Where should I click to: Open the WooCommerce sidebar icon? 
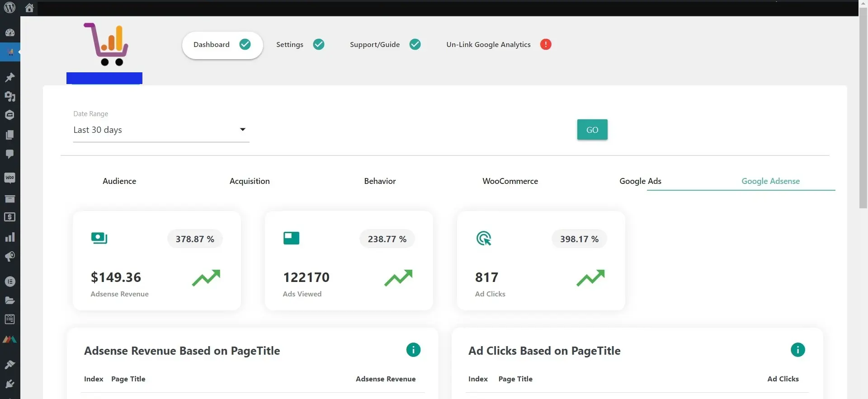point(10,178)
